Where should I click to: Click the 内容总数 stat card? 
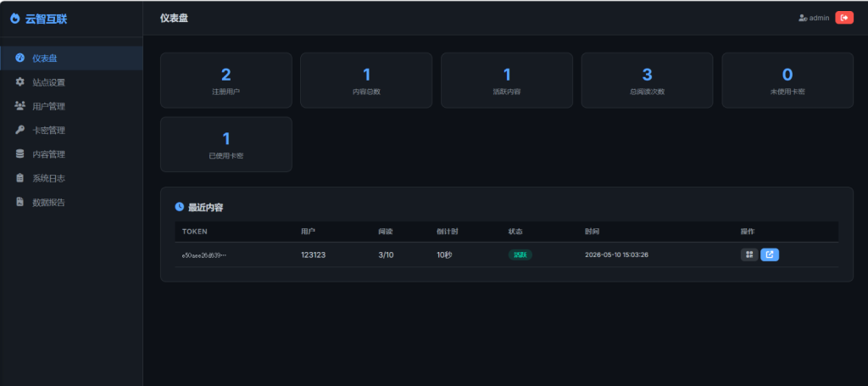[x=366, y=81]
